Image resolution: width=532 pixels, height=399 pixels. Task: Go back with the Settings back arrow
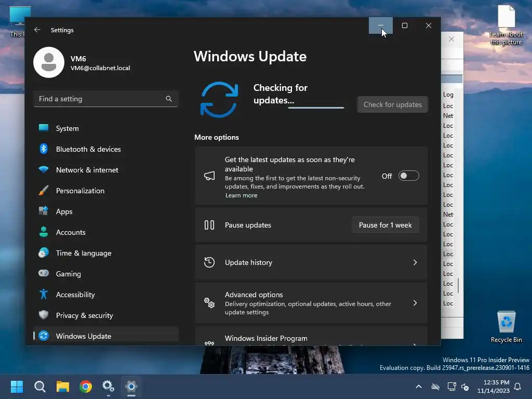point(37,30)
